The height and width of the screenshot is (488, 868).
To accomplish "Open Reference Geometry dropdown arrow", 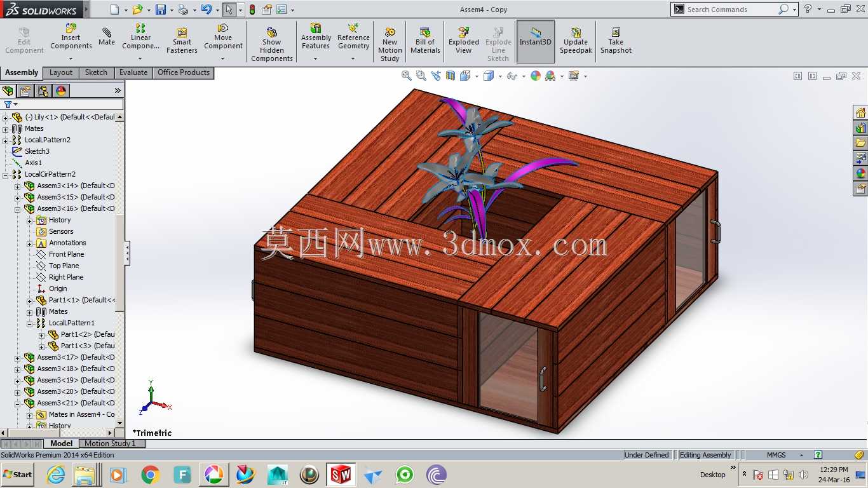I will (353, 58).
